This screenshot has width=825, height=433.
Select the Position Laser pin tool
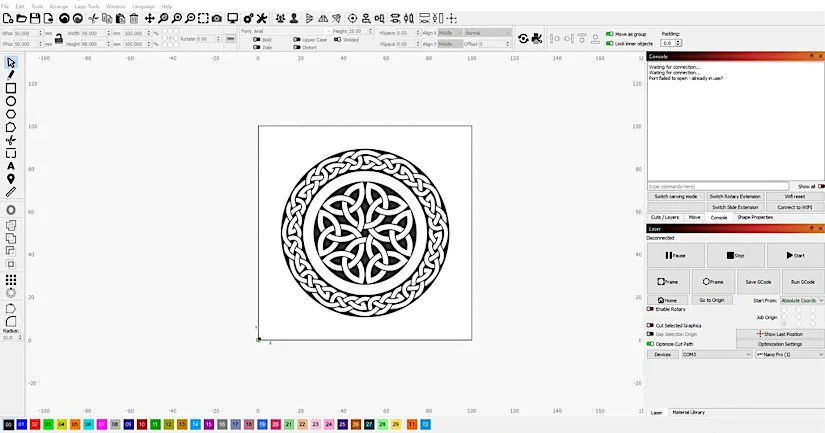click(x=11, y=179)
